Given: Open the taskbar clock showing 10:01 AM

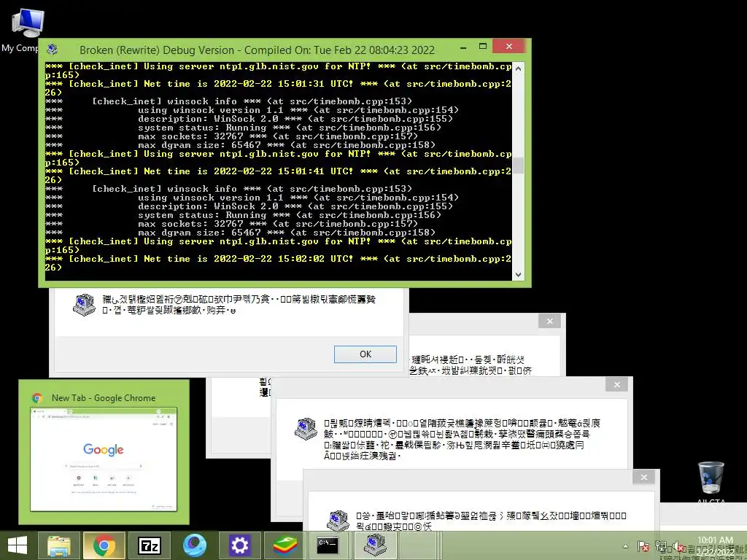Looking at the screenshot, I should click(x=715, y=545).
